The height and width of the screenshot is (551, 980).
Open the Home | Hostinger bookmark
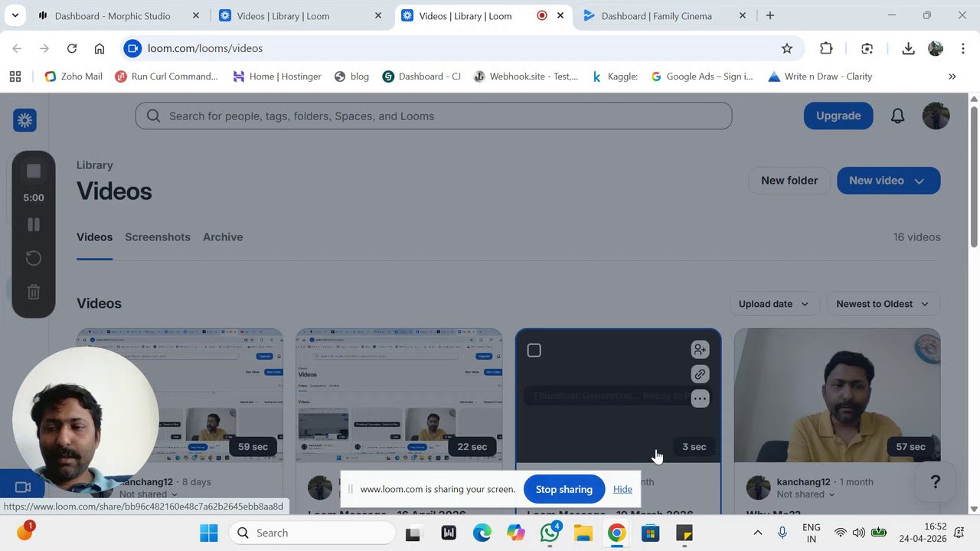pos(277,77)
